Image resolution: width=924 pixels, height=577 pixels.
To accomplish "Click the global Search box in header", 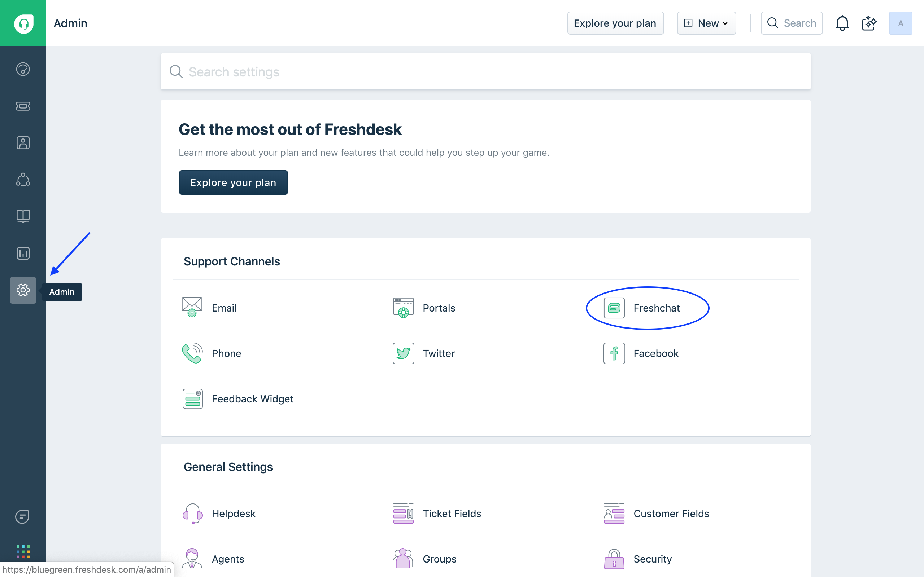I will 792,23.
